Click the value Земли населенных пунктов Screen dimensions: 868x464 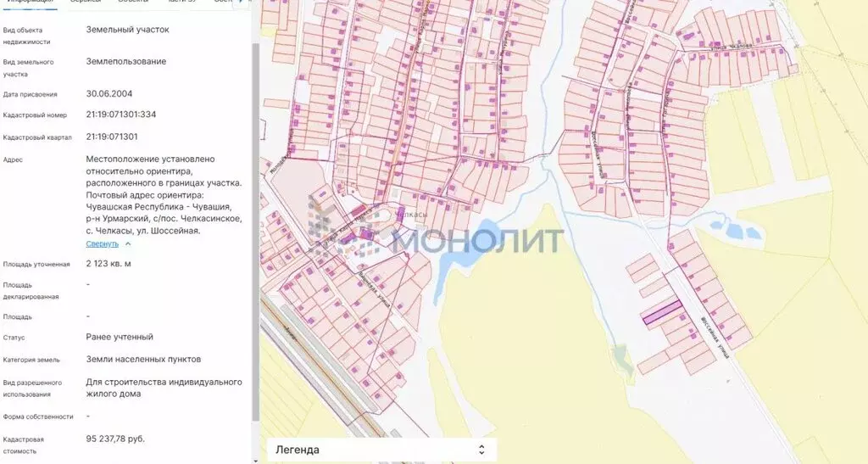(143, 360)
